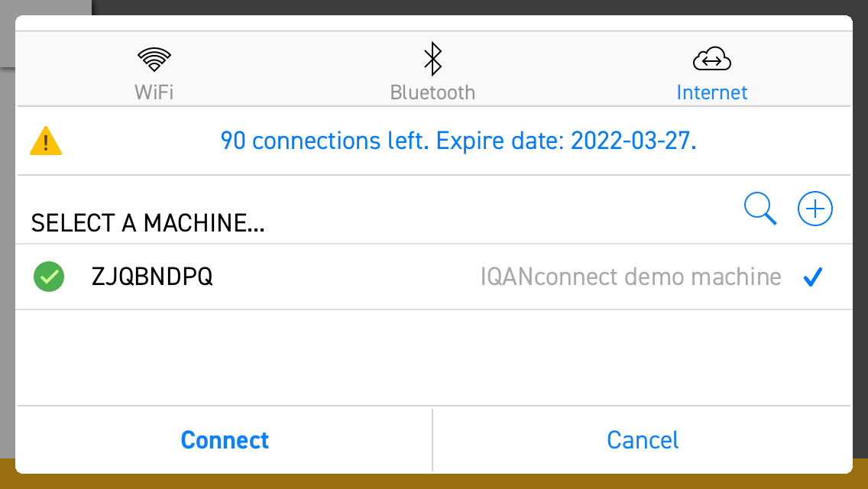Click the yellow warning triangle icon

pyautogui.click(x=46, y=141)
